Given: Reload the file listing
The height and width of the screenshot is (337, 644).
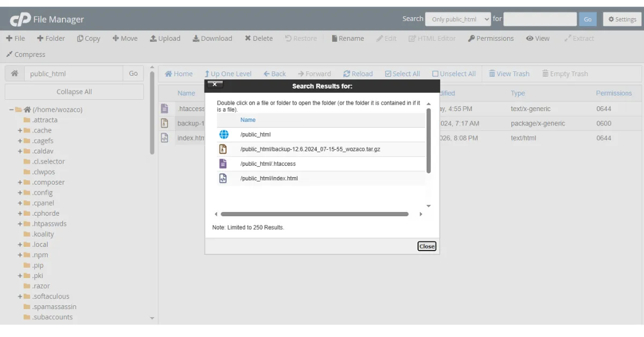Looking at the screenshot, I should point(358,74).
